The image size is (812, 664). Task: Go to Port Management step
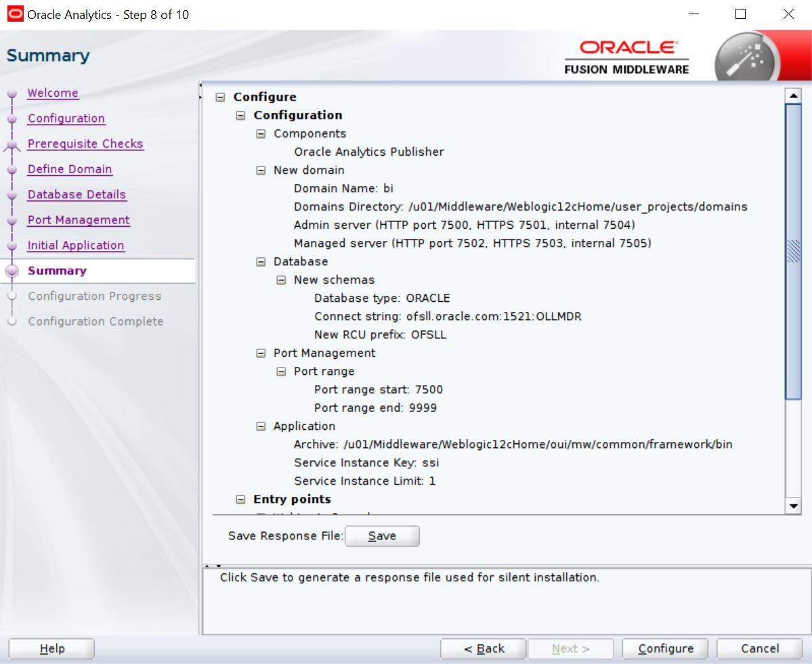79,220
